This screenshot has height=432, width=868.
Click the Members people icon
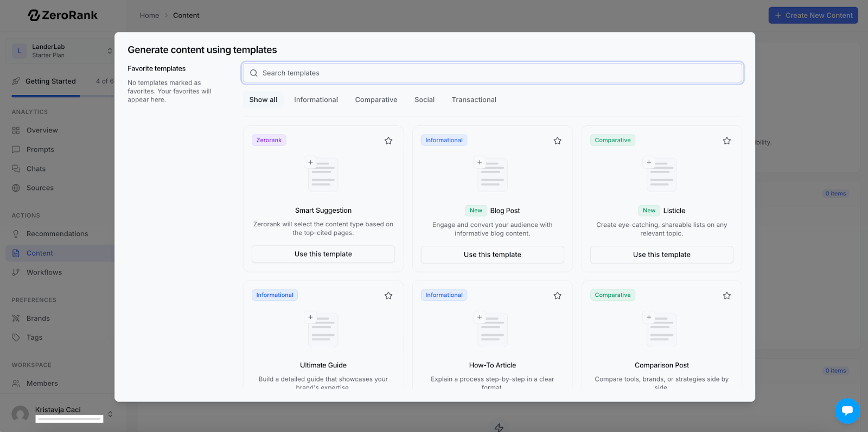[x=16, y=383]
